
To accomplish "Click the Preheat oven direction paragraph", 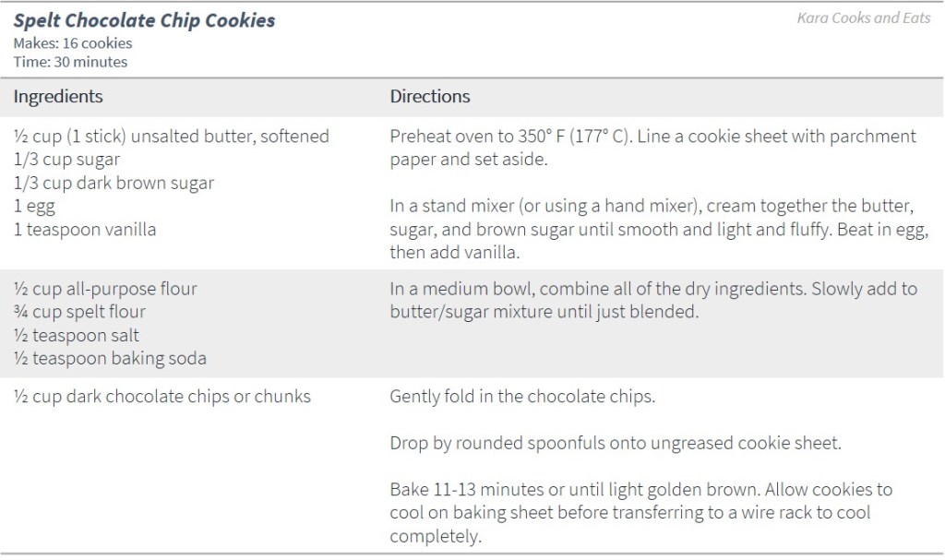I will [652, 148].
